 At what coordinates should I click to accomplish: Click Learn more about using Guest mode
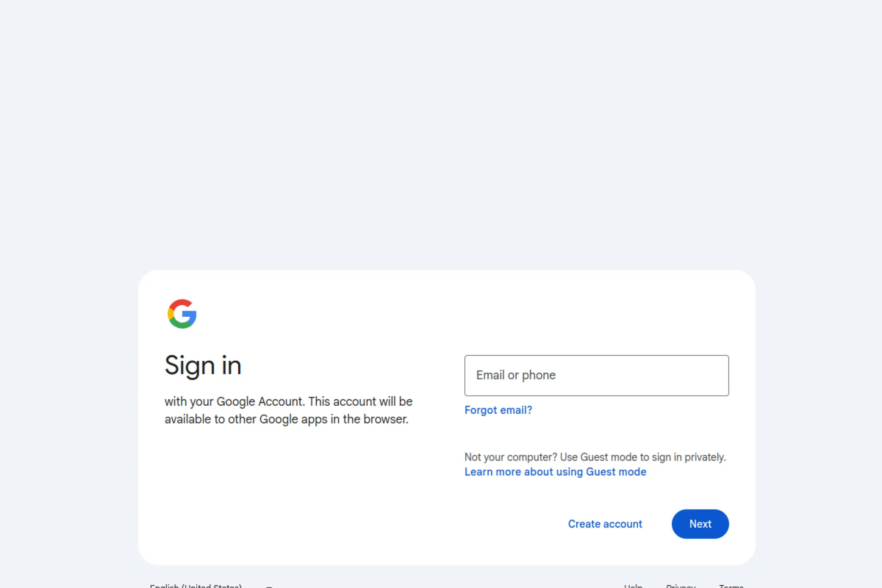555,472
